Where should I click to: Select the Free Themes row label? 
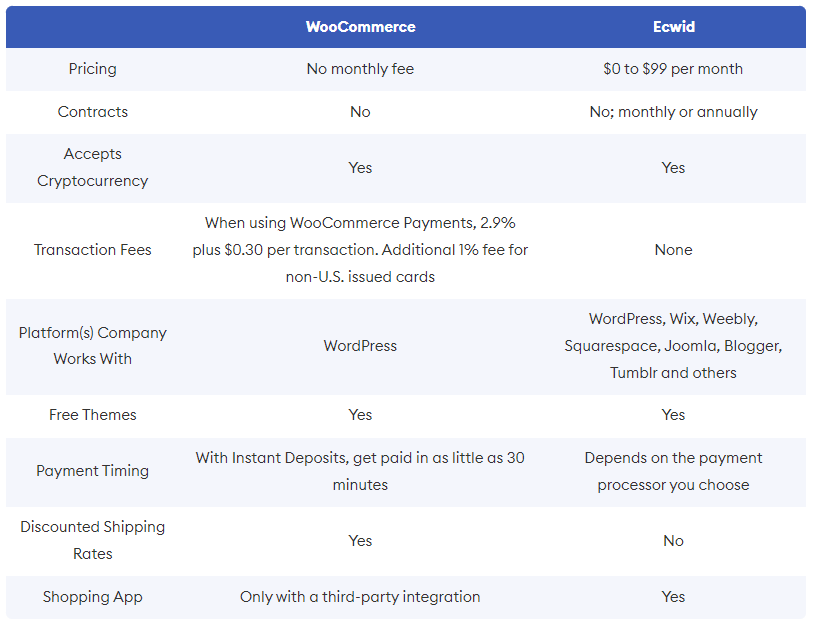[x=93, y=415]
